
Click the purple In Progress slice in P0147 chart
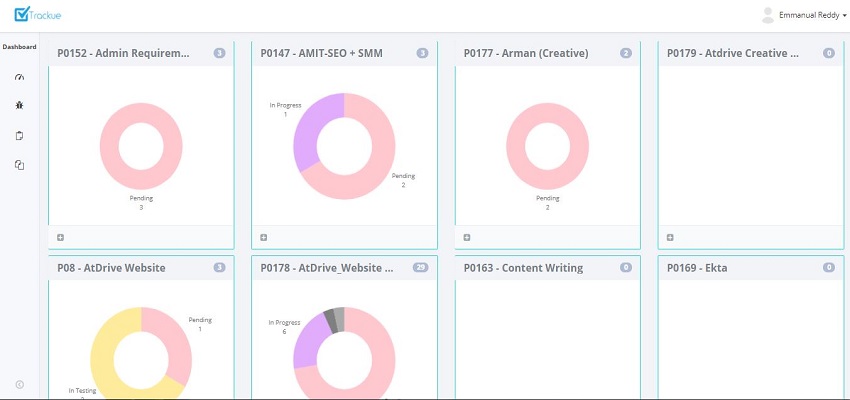click(310, 134)
